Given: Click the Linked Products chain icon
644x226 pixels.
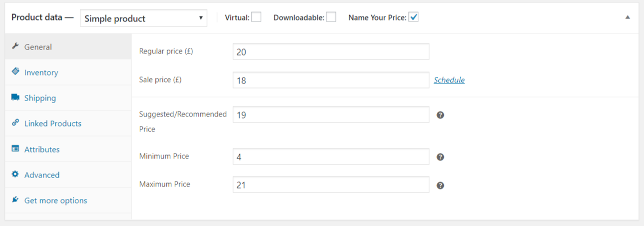Looking at the screenshot, I should tap(15, 123).
